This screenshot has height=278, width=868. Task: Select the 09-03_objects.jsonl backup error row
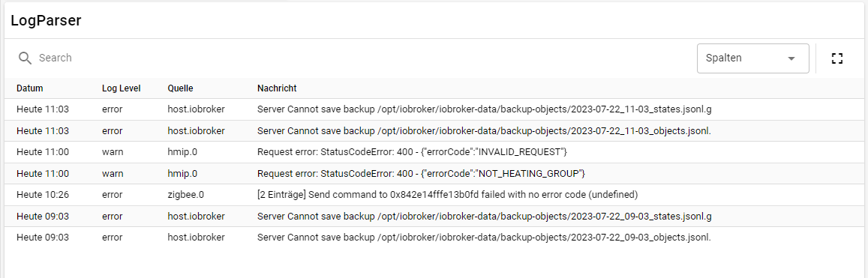[434, 238]
